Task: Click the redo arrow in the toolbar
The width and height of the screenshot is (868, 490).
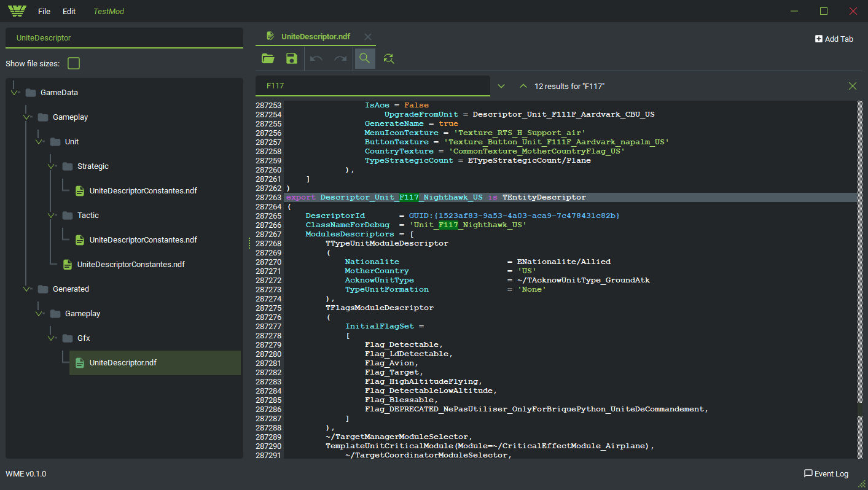Action: (340, 58)
